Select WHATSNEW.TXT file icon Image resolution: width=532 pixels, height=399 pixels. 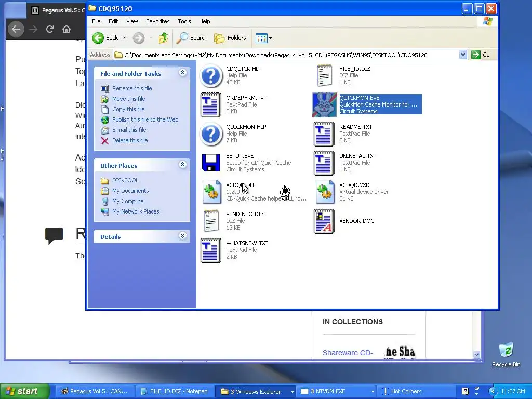pyautogui.click(x=211, y=250)
